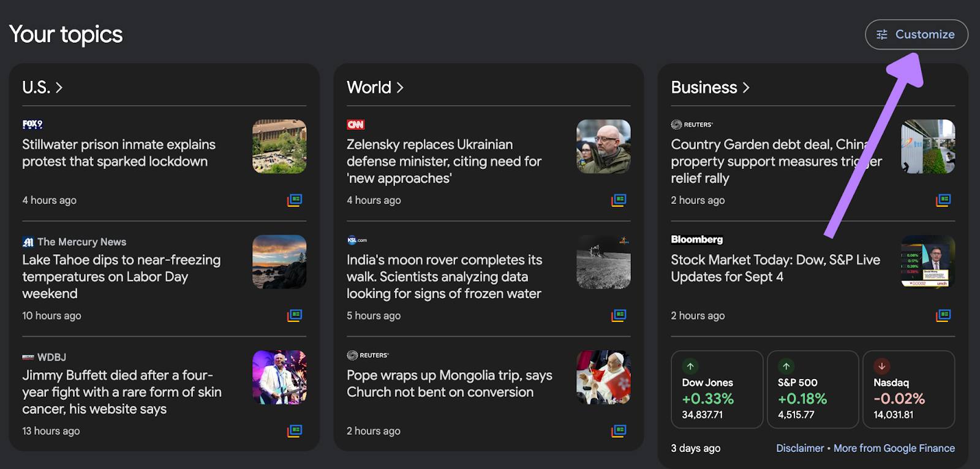Open Full Coverage for the Stillwater prison story
Image resolution: width=980 pixels, height=469 pixels.
(x=295, y=200)
